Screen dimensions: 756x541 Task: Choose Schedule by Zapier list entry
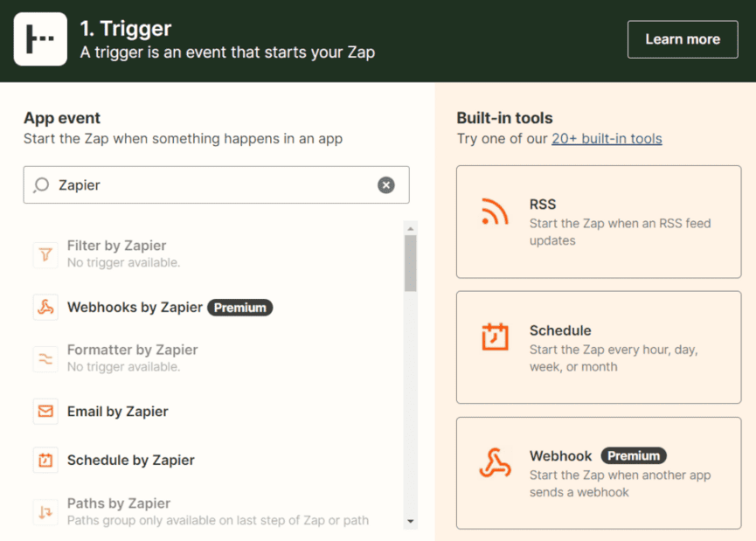(x=131, y=461)
